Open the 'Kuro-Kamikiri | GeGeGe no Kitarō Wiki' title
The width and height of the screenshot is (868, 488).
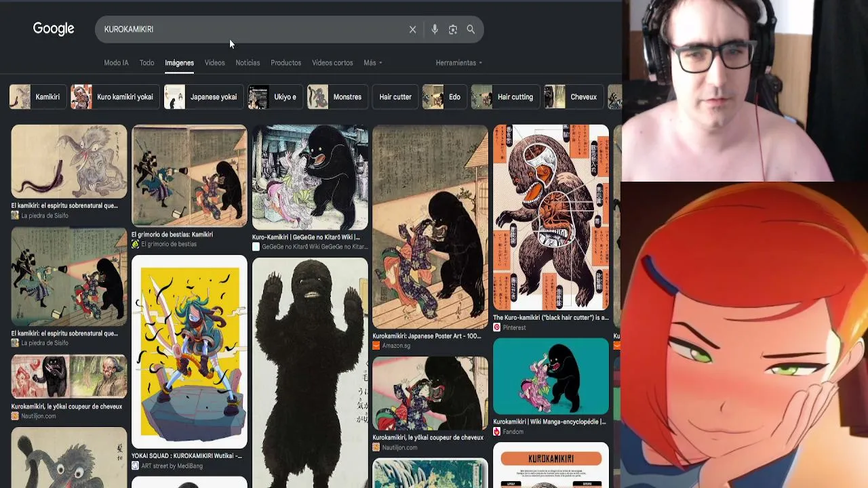[x=306, y=237]
